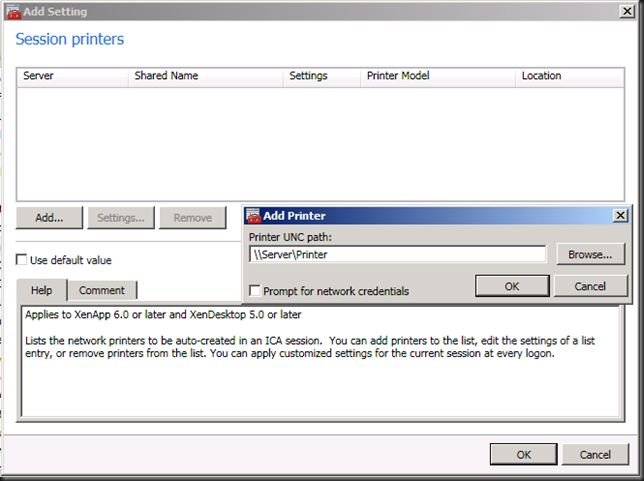Click the Remove button
The width and height of the screenshot is (644, 481).
coord(193,218)
